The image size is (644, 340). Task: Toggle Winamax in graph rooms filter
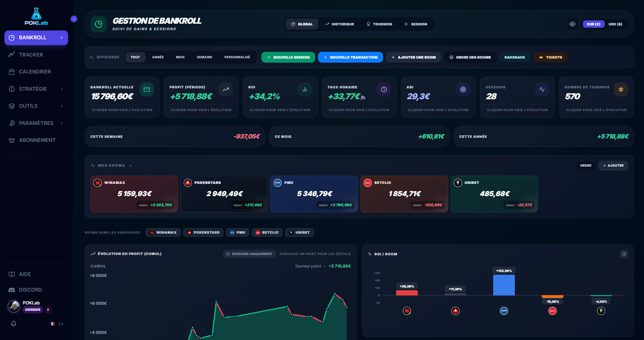tap(163, 233)
